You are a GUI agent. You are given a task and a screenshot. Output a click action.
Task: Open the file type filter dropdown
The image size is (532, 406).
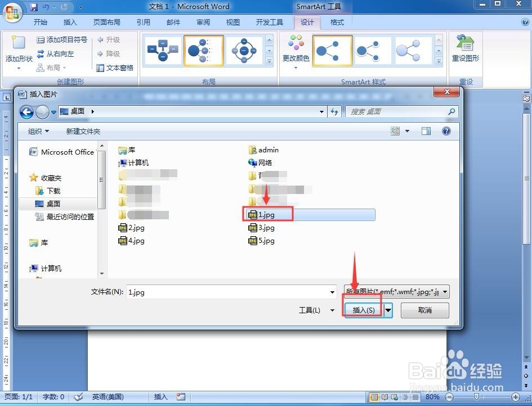[397, 291]
